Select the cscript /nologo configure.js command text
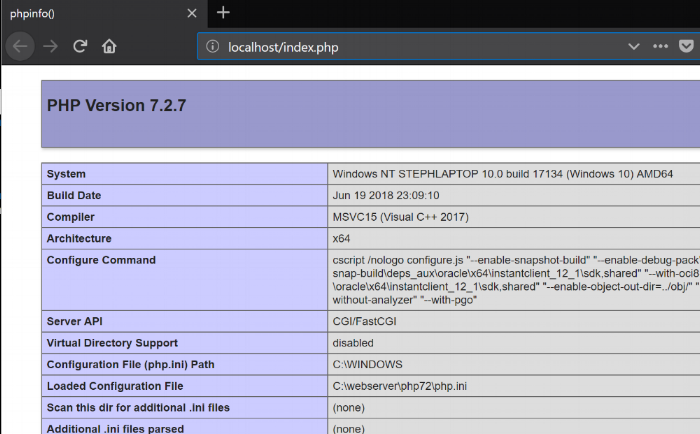700x434 pixels. (x=516, y=280)
